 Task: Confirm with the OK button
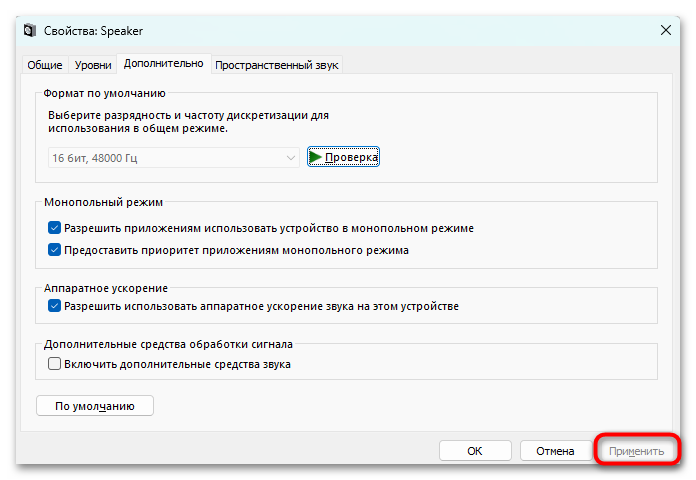click(475, 451)
